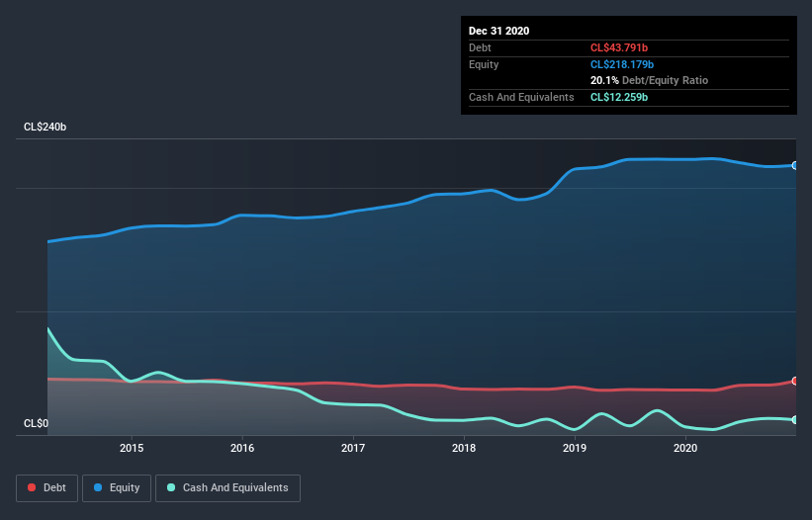This screenshot has height=520, width=812.
Task: Click the Cash value CL$12.259b
Action: coord(619,97)
